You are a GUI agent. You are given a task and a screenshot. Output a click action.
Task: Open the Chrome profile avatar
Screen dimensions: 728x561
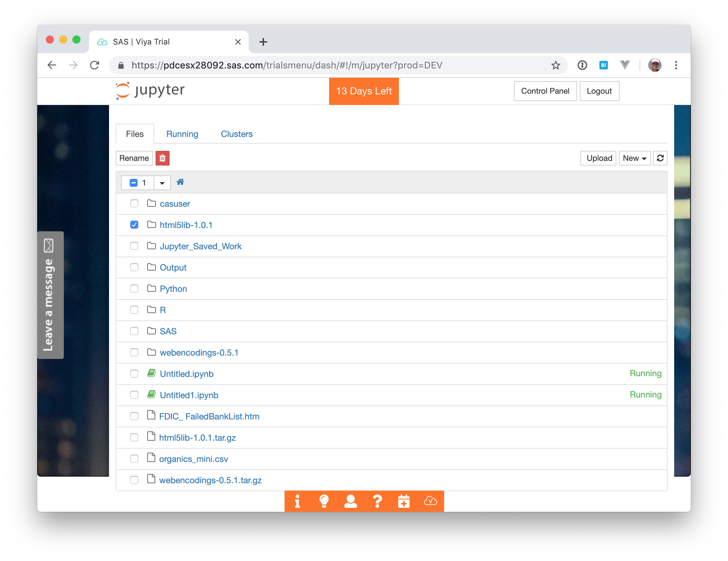pos(654,65)
